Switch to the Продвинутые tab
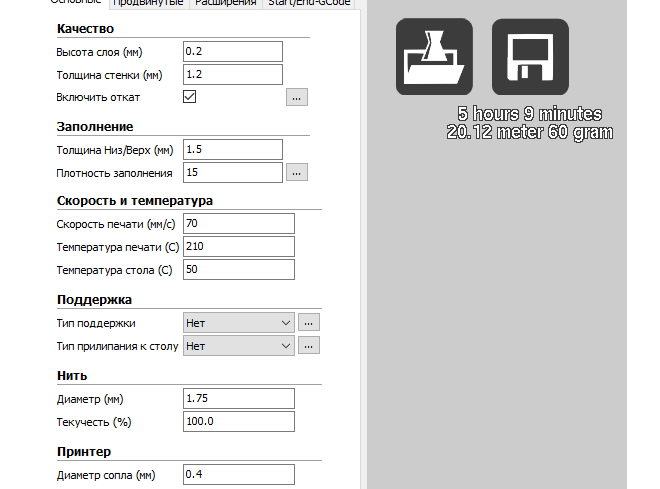The height and width of the screenshot is (489, 660). point(149,3)
